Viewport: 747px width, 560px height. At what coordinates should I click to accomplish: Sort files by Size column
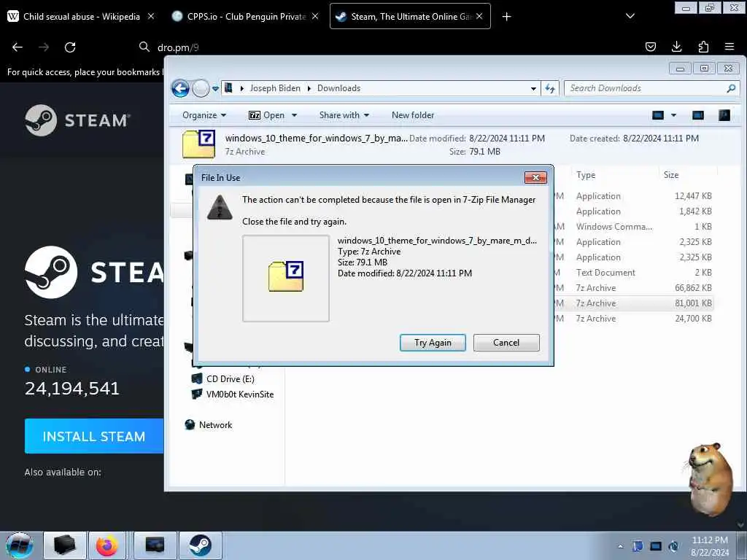pos(671,175)
